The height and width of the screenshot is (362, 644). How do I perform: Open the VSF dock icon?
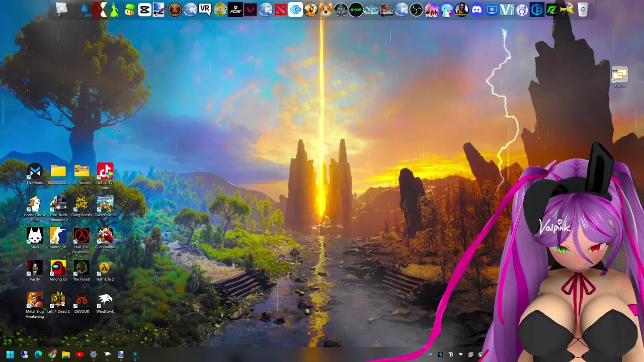(507, 10)
